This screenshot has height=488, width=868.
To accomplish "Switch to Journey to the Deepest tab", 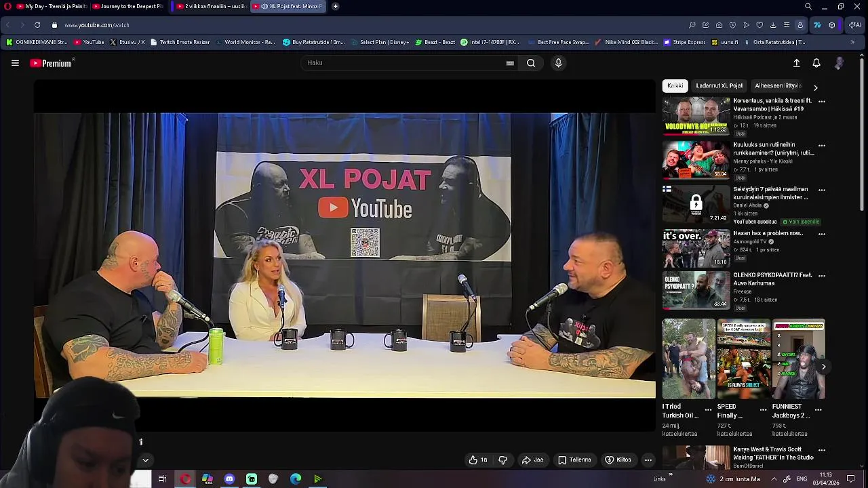I will pyautogui.click(x=128, y=6).
